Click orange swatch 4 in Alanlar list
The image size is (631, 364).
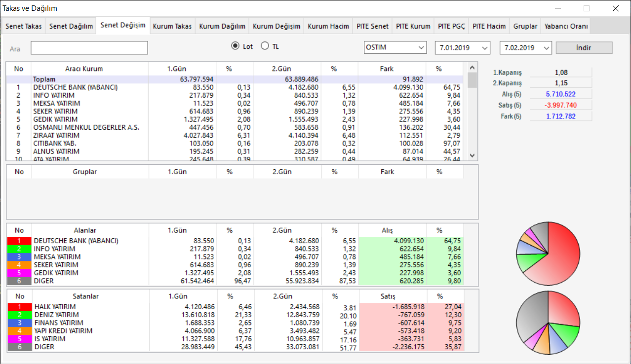point(19,265)
